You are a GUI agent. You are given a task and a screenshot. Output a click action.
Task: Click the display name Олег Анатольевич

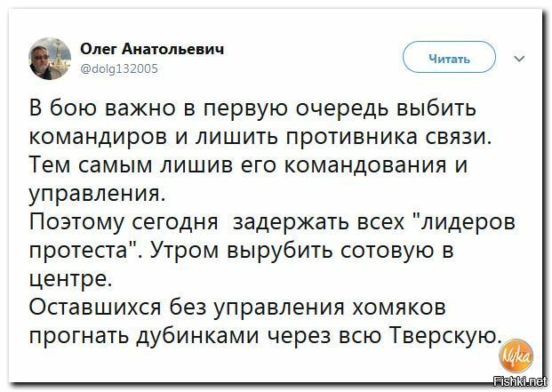click(152, 49)
